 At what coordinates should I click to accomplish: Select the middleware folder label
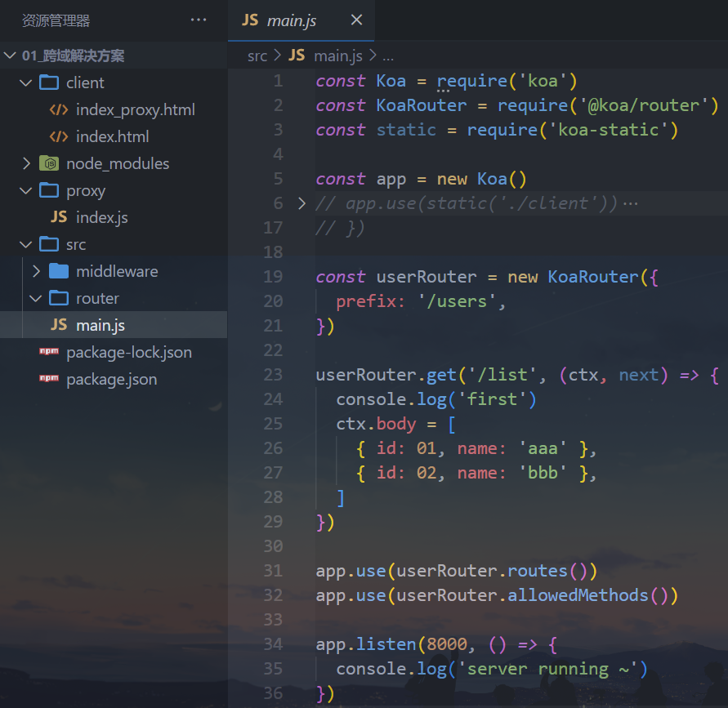[117, 271]
